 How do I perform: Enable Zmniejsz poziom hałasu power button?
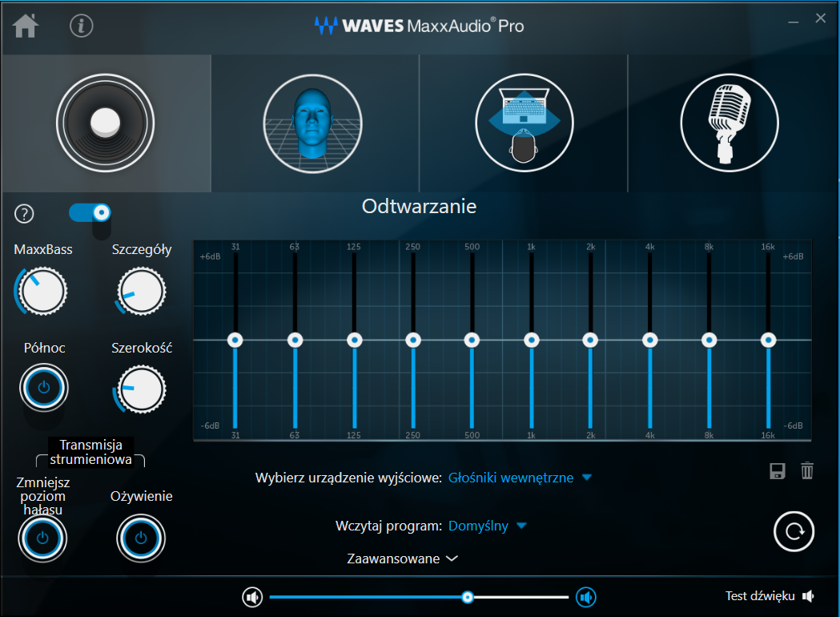point(42,538)
